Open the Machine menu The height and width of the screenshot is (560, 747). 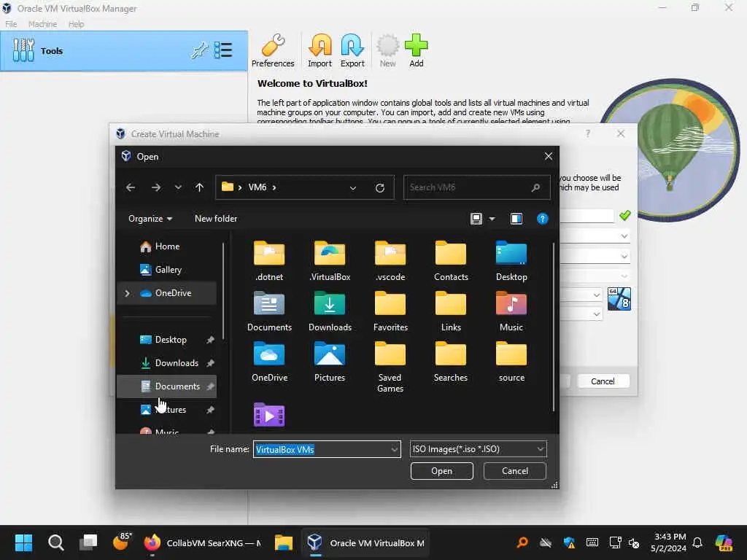tap(42, 24)
